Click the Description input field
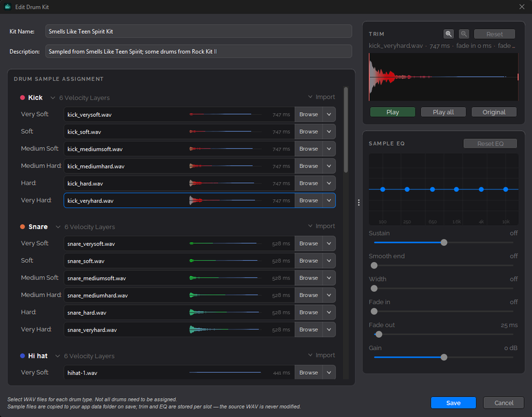 [x=199, y=51]
